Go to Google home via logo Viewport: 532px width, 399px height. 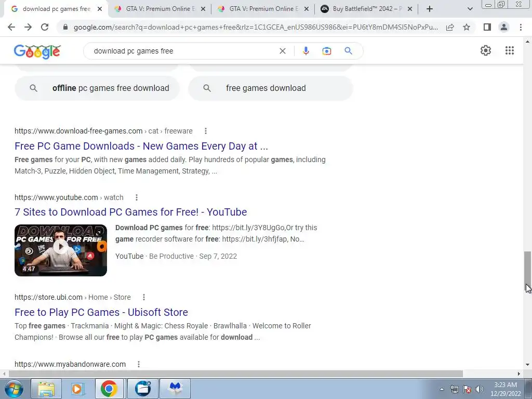(37, 51)
